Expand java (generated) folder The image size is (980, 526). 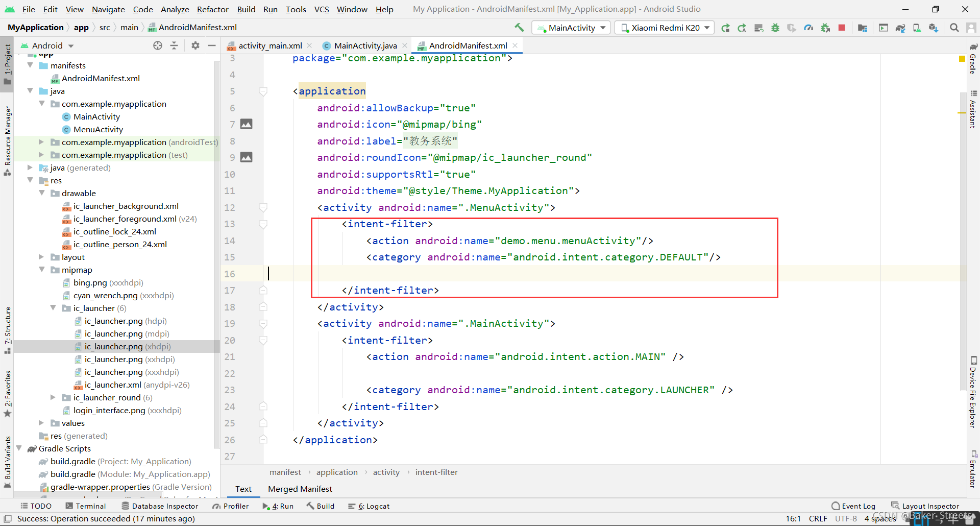(x=30, y=168)
